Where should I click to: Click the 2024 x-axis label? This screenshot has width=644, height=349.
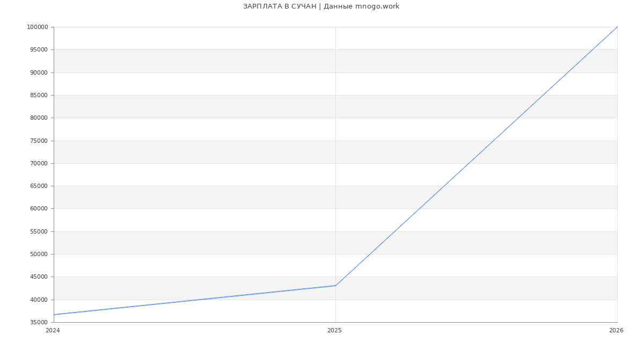(53, 330)
